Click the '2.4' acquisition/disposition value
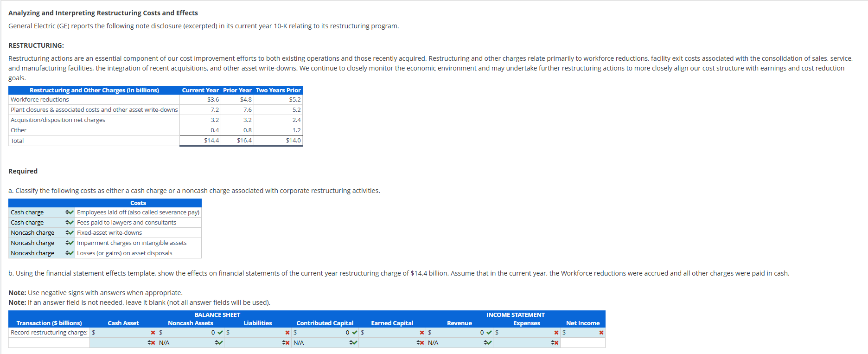The image size is (868, 354). click(297, 120)
